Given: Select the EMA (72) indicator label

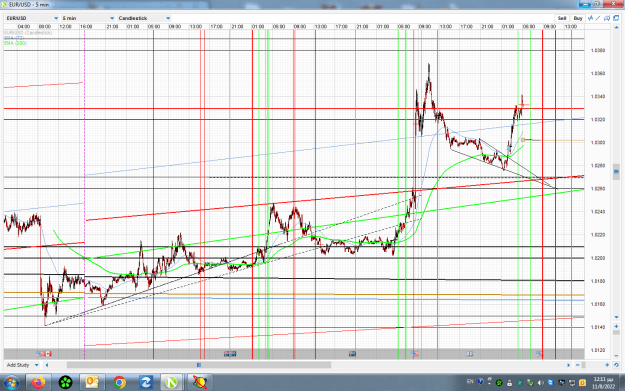Looking at the screenshot, I should (14, 38).
